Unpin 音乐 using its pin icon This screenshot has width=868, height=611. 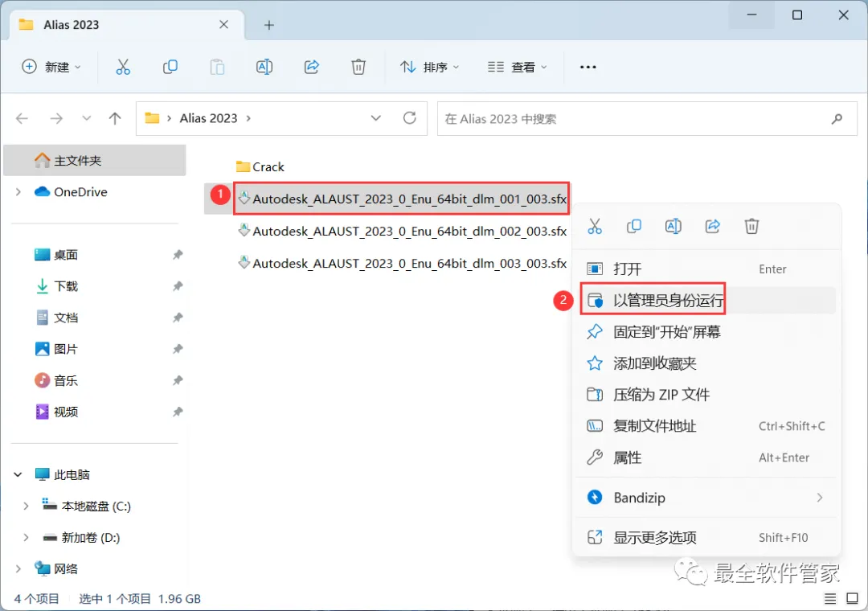tap(178, 380)
